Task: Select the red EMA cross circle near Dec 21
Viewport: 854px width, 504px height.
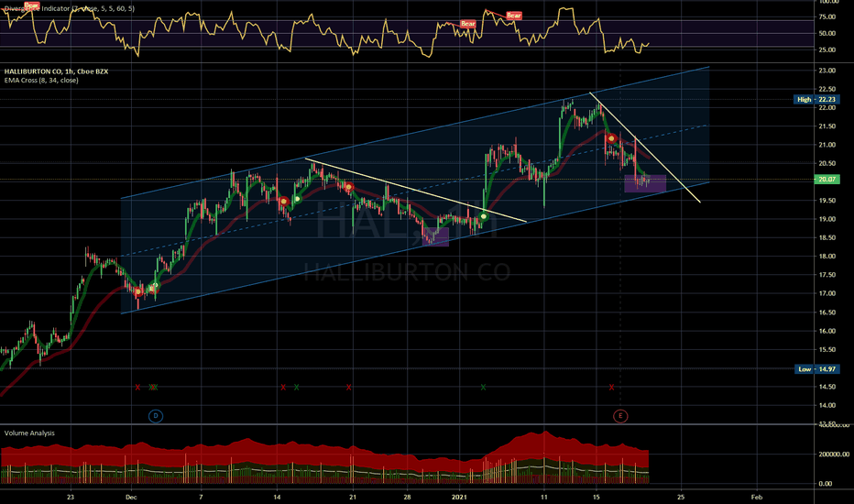Action: [348, 187]
